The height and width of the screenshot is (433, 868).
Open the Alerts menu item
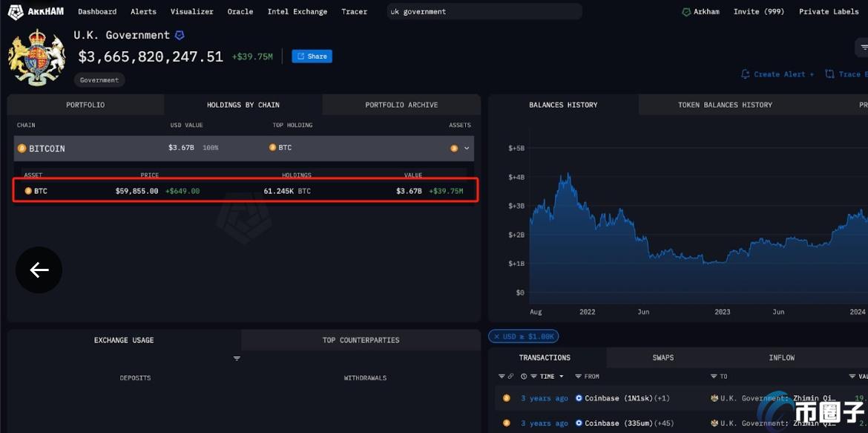(x=143, y=12)
